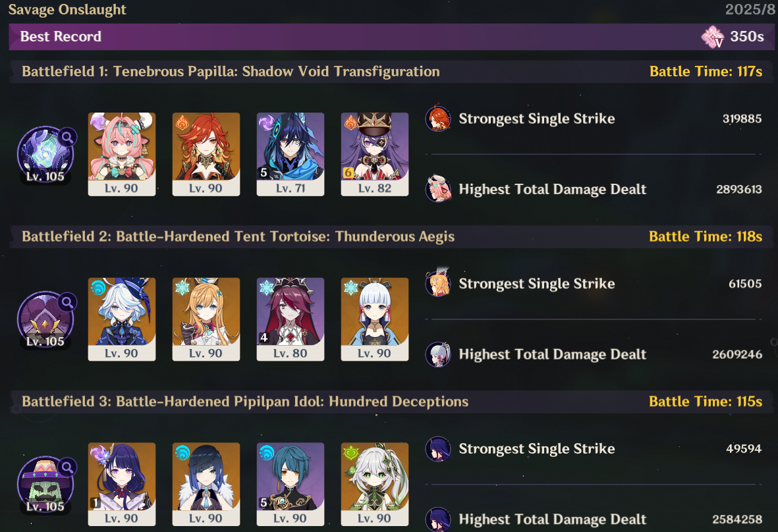Select the Lv. 71 Electro character card
Screen dimensions: 778x532
tap(291, 154)
